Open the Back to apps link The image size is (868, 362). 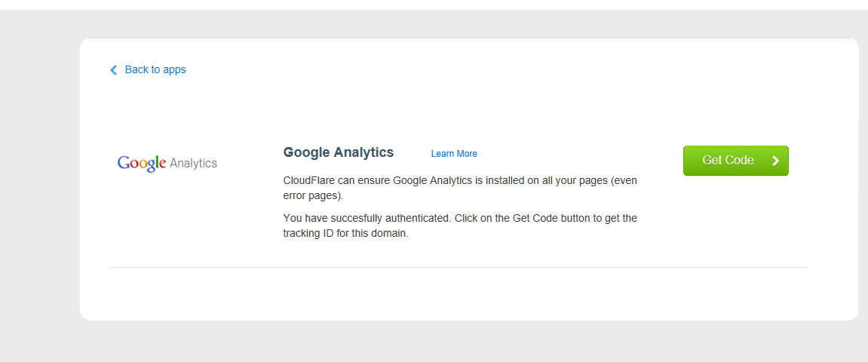click(155, 69)
